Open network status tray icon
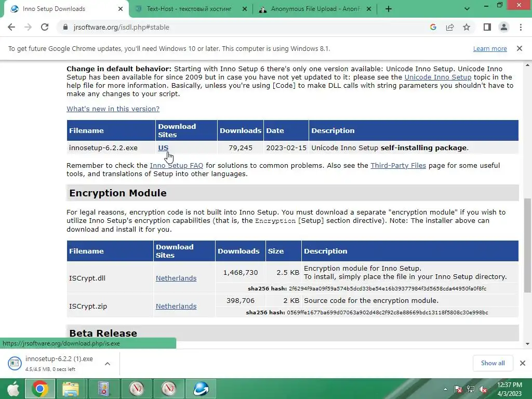 (471, 390)
